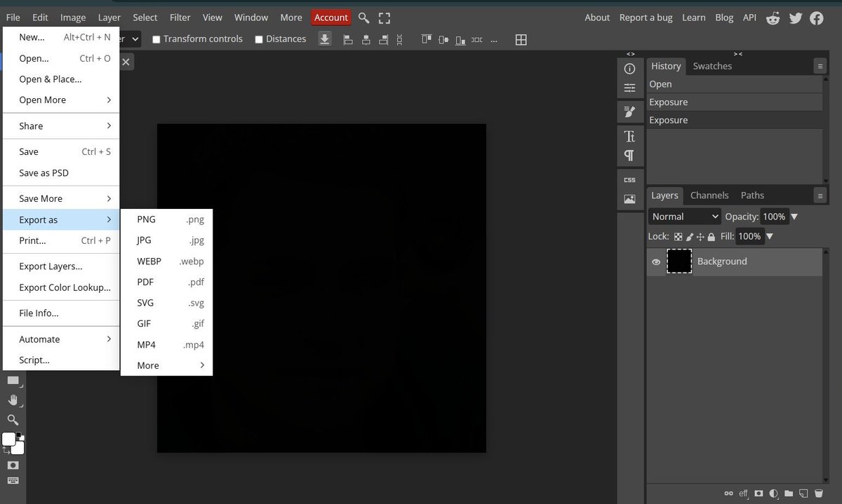
Task: Open Twitter social icon
Action: [x=795, y=18]
